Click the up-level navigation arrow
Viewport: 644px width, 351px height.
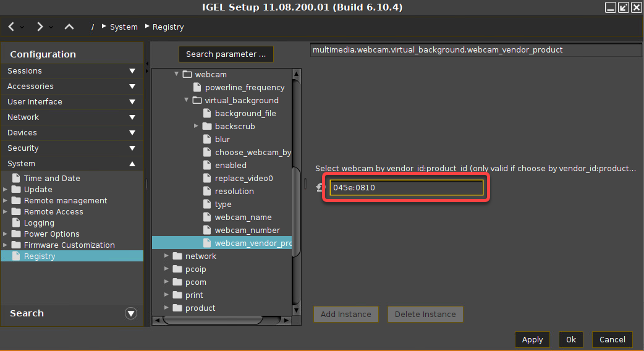point(69,27)
